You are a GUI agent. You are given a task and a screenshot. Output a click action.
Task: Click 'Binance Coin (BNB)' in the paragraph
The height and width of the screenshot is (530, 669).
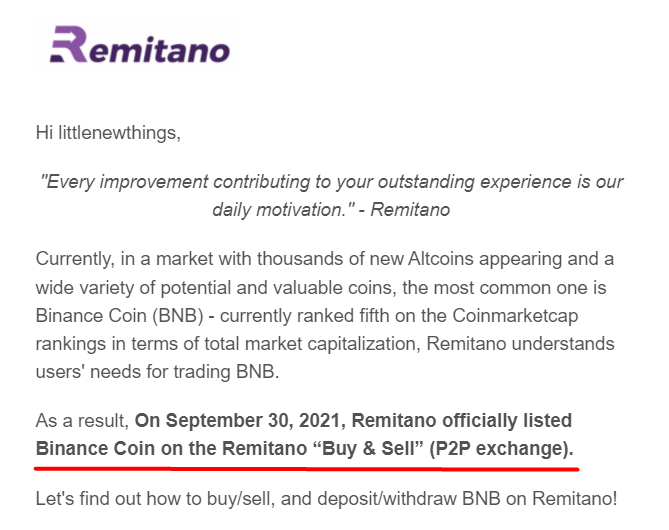click(x=119, y=316)
